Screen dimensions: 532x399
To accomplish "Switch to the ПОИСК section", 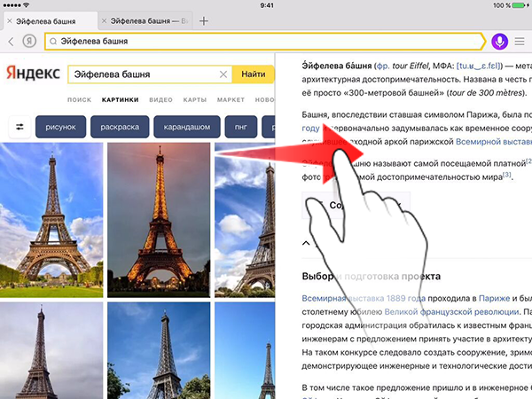I will click(x=80, y=99).
